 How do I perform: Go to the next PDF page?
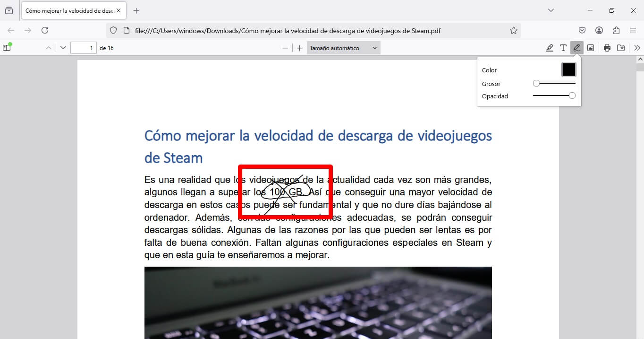pyautogui.click(x=63, y=48)
